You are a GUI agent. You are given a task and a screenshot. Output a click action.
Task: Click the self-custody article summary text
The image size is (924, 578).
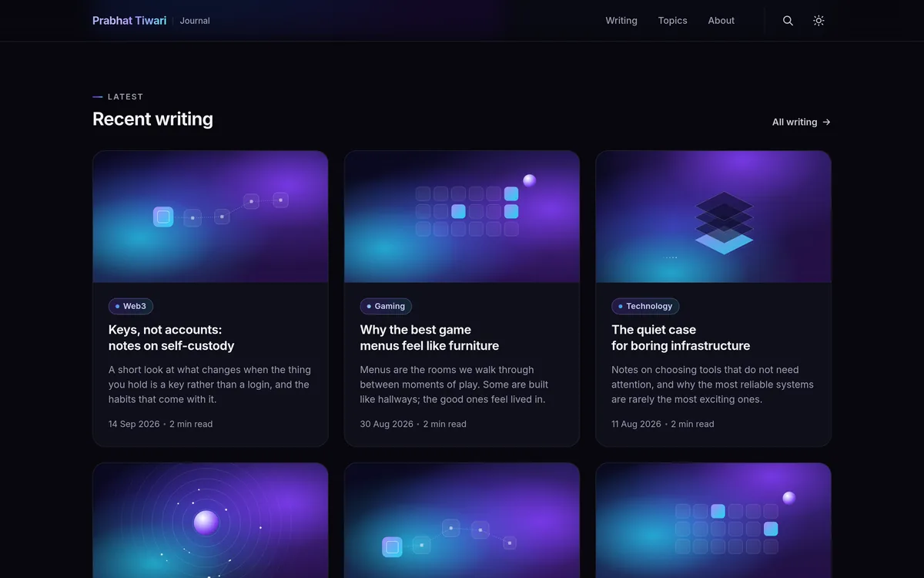(x=209, y=385)
